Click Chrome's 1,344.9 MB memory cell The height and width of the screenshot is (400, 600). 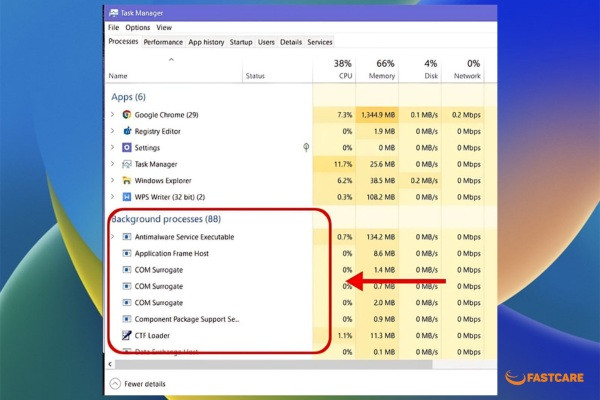(x=377, y=114)
